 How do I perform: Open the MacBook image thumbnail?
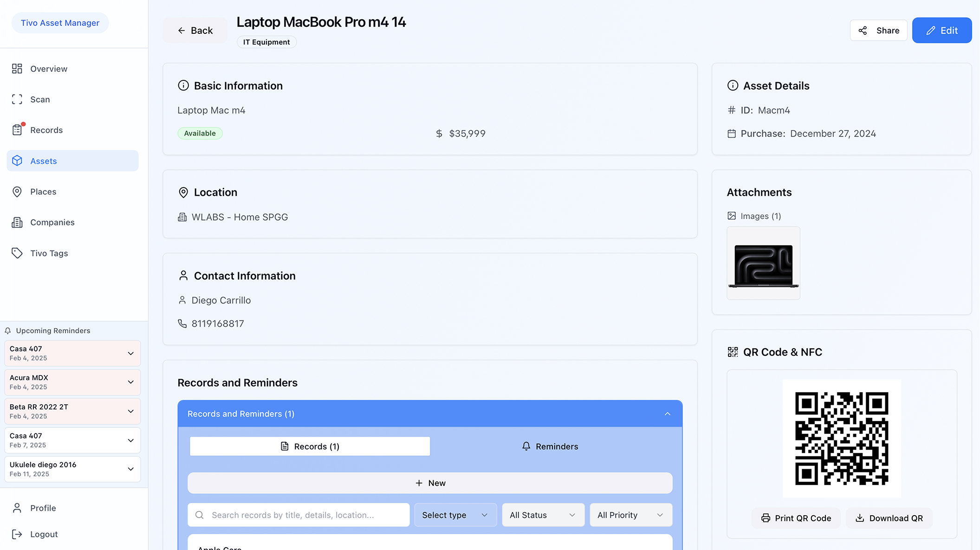763,263
